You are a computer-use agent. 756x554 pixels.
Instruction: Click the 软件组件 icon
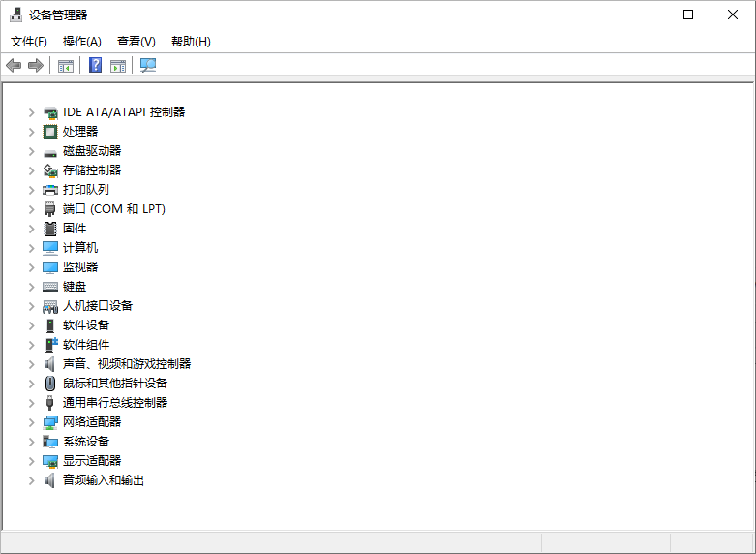pyautogui.click(x=51, y=345)
